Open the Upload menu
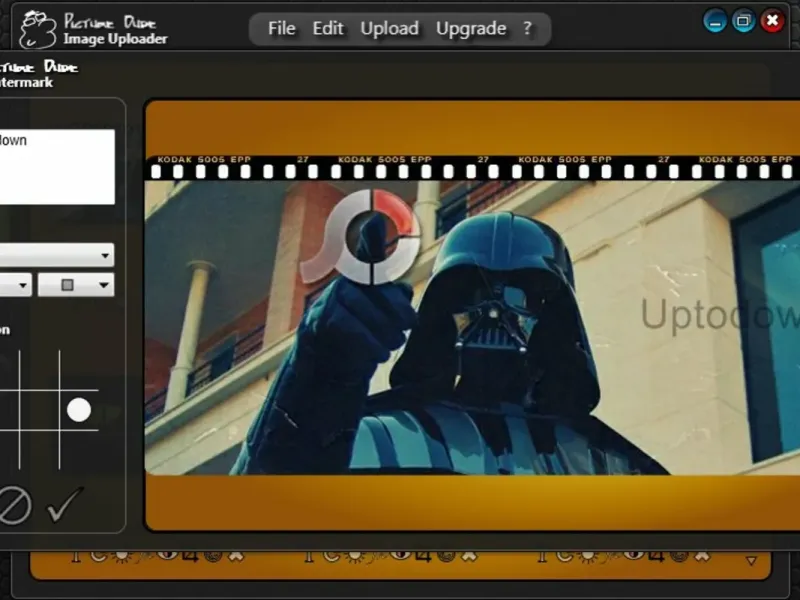This screenshot has height=600, width=800. (x=389, y=29)
